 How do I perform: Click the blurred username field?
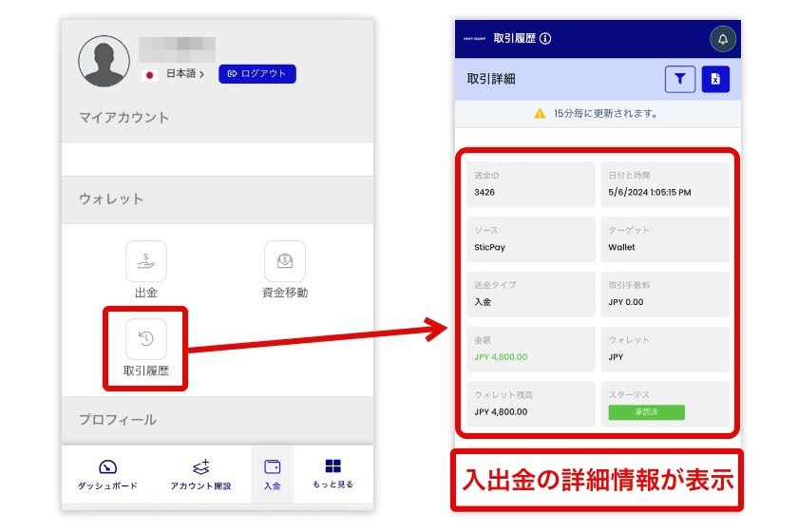tap(177, 49)
